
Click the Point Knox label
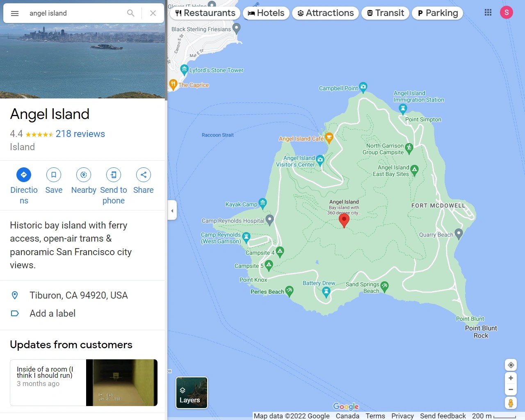click(x=253, y=280)
